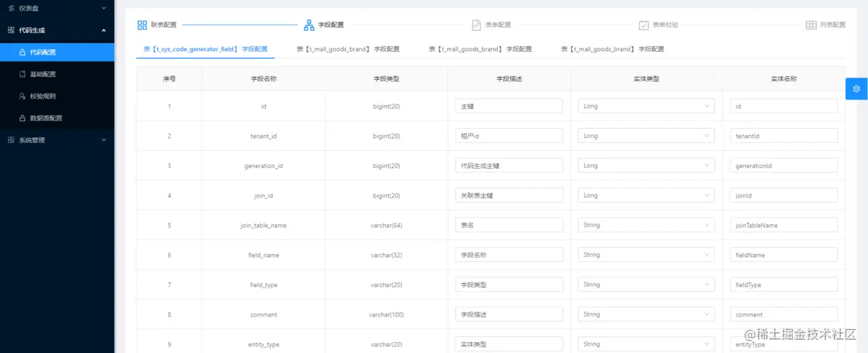
Task: Click the 表名 description input field
Action: pyautogui.click(x=509, y=225)
